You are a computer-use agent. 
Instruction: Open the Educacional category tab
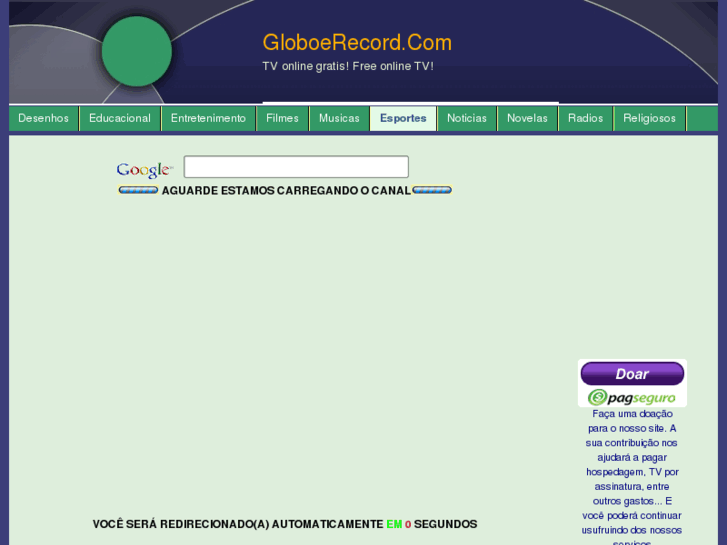click(120, 118)
